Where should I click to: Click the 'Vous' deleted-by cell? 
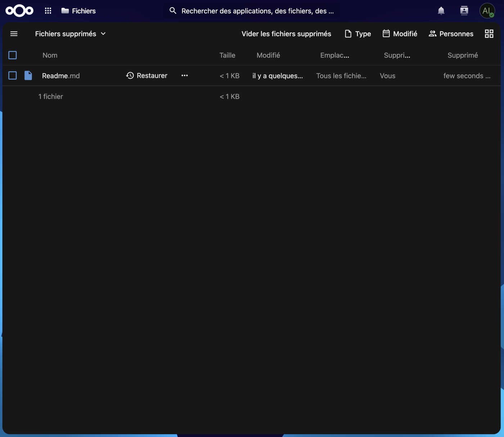pyautogui.click(x=387, y=76)
